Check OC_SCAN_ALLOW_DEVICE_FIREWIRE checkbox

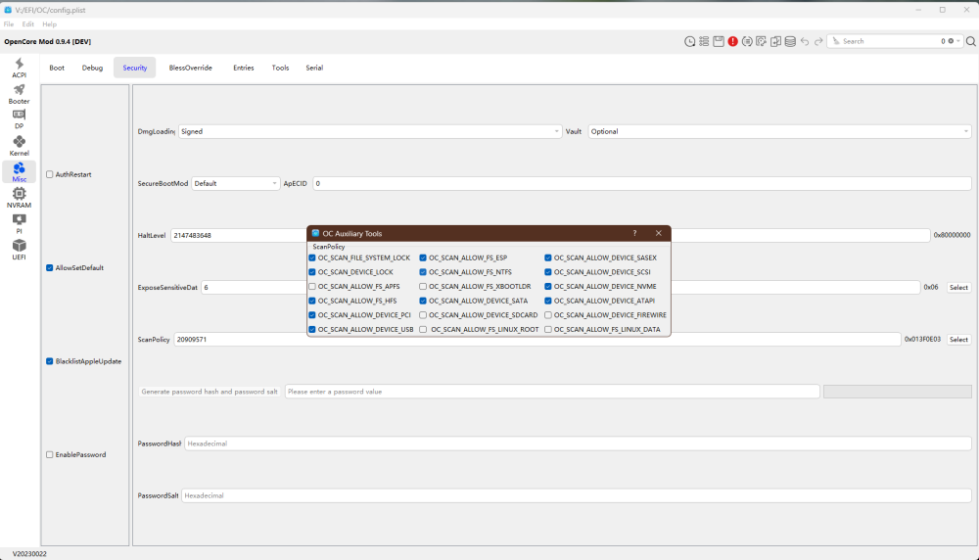click(548, 315)
